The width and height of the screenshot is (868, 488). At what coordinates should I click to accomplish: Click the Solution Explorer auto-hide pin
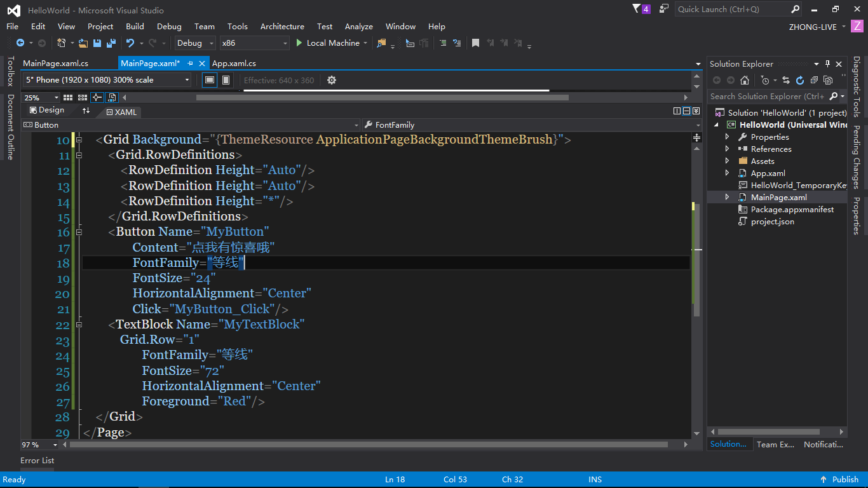click(827, 64)
